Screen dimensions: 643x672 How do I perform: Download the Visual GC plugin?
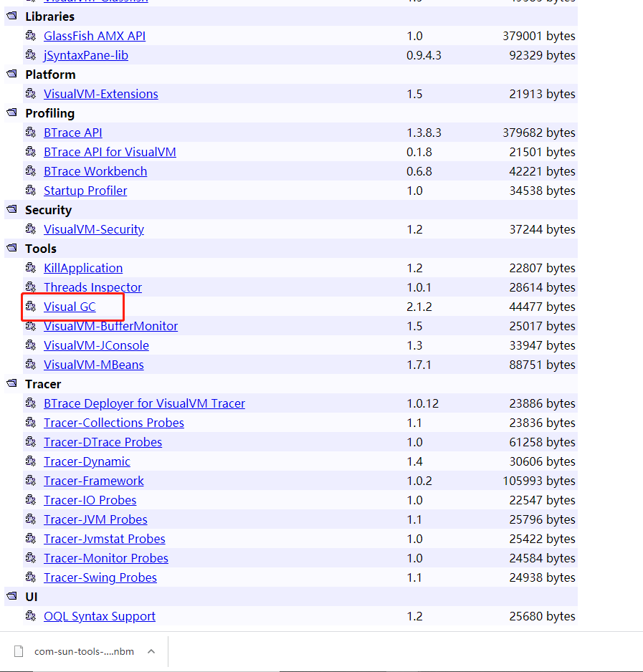coord(70,307)
